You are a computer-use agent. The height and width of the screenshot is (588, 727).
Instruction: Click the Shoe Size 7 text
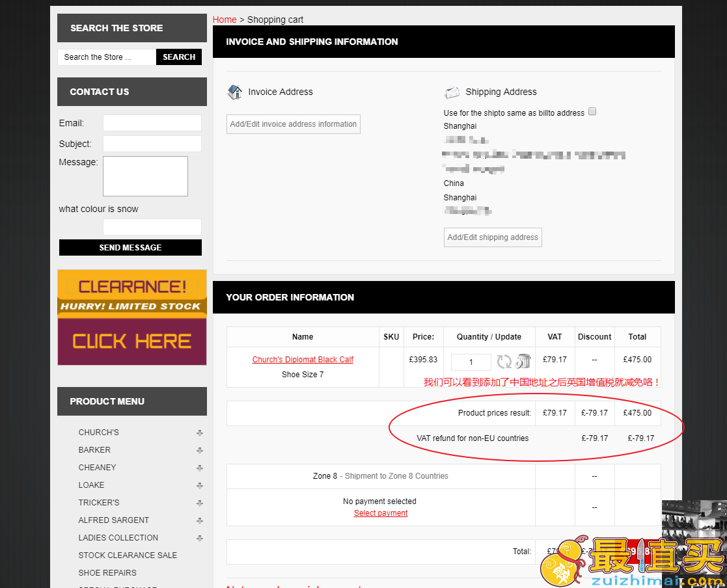coord(303,375)
